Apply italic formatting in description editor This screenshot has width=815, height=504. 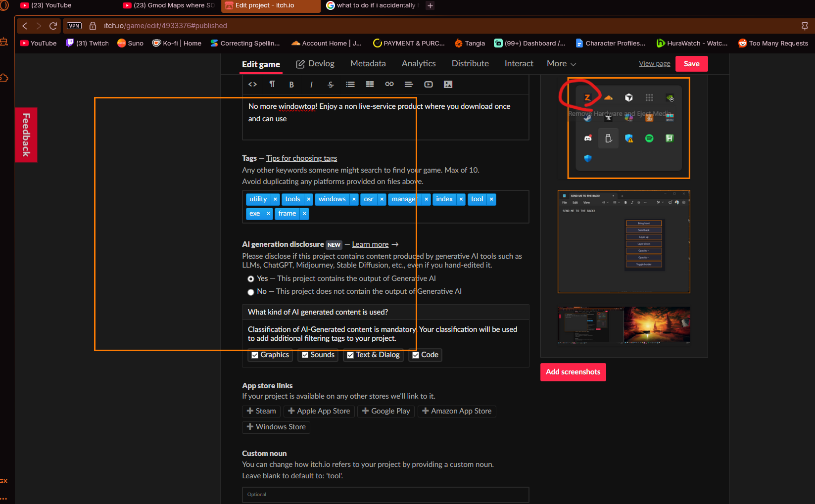click(311, 85)
